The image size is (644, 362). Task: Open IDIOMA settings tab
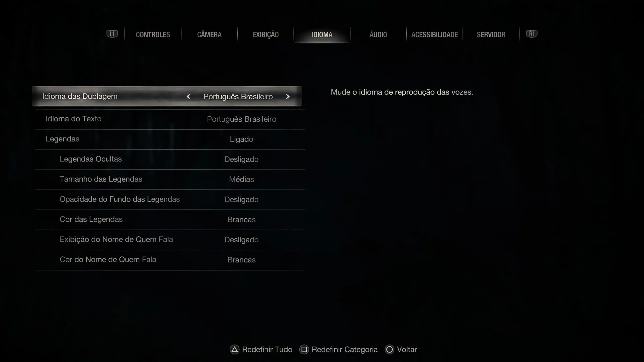coord(322,34)
